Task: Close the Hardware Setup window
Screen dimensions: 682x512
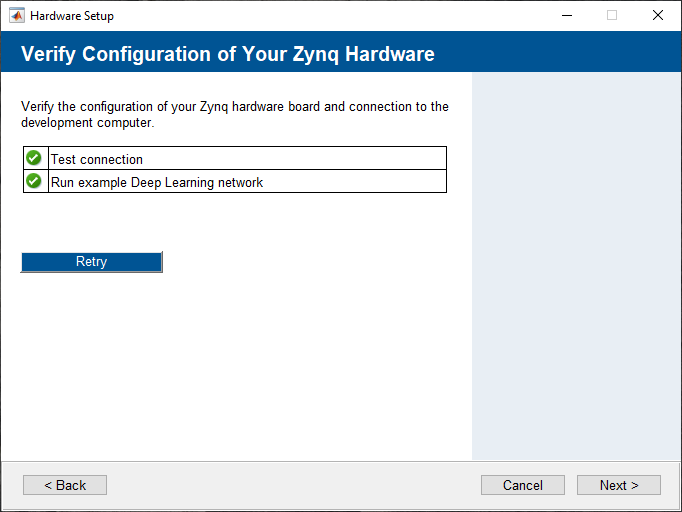Action: coord(657,15)
